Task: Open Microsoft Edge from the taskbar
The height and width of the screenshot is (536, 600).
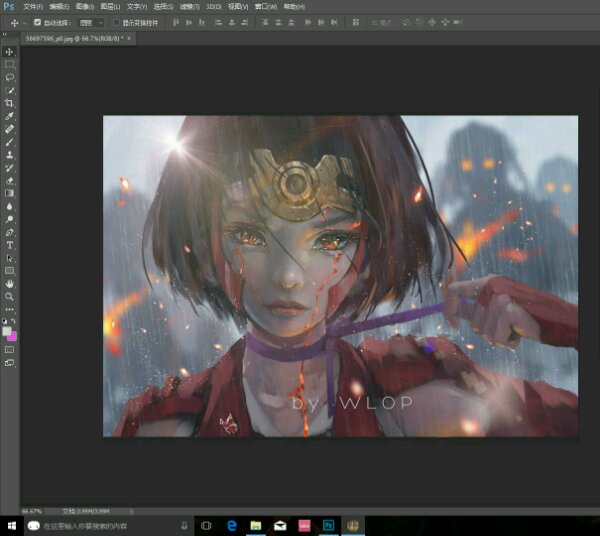Action: click(231, 526)
